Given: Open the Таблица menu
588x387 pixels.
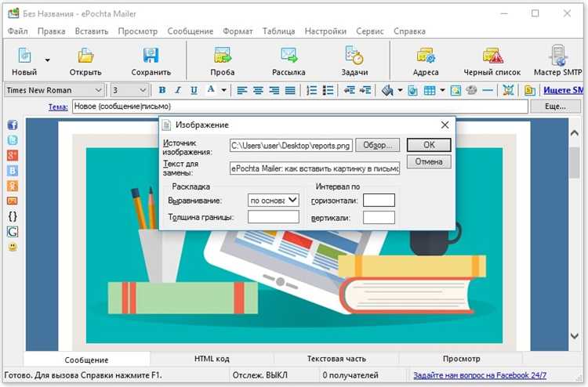Looking at the screenshot, I should pos(278,31).
